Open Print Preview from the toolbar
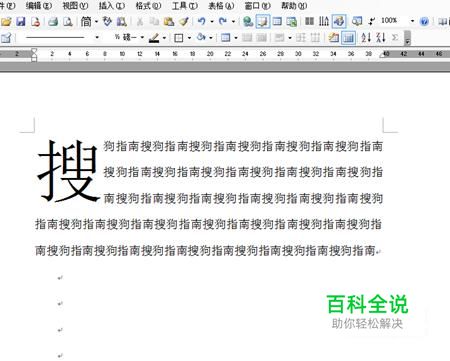This screenshot has height=361, width=450. [x=68, y=22]
